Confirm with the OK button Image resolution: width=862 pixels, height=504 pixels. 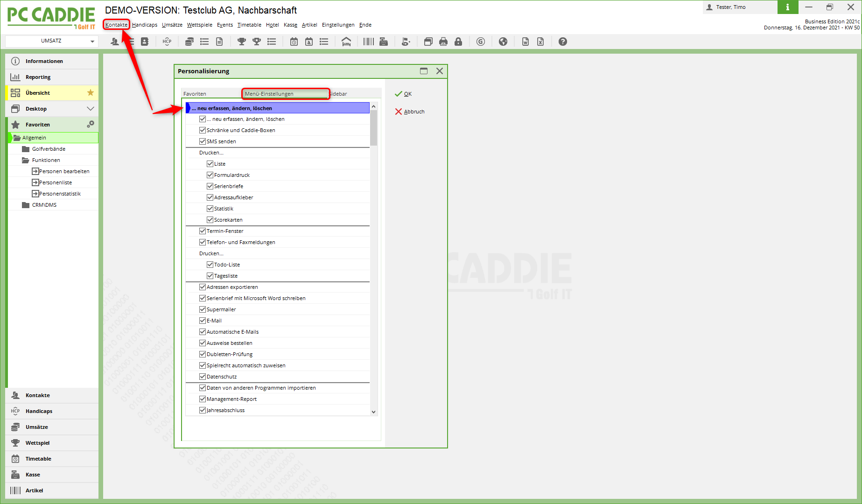(404, 94)
